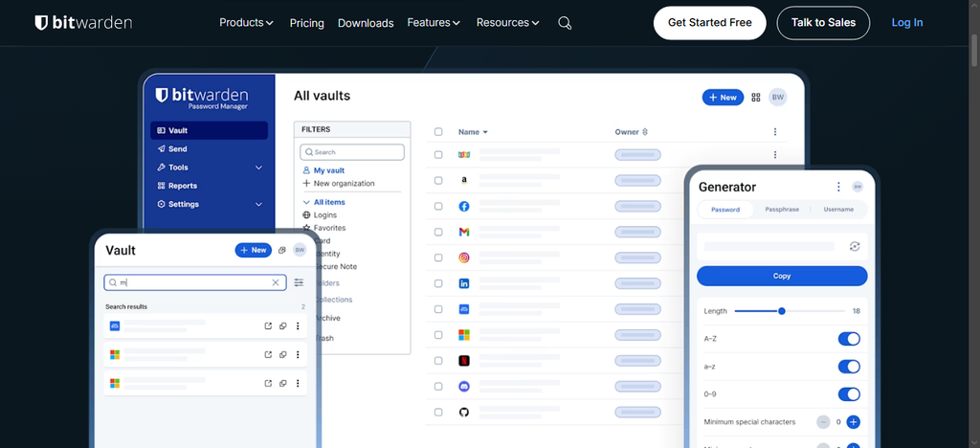Clear the Vault popup search with the X
Image resolution: width=980 pixels, height=448 pixels.
point(275,283)
